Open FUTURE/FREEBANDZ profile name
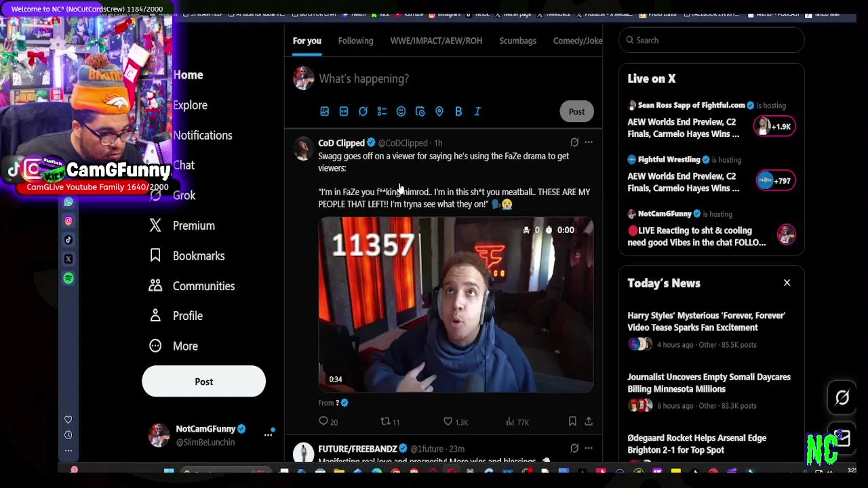 pyautogui.click(x=357, y=449)
